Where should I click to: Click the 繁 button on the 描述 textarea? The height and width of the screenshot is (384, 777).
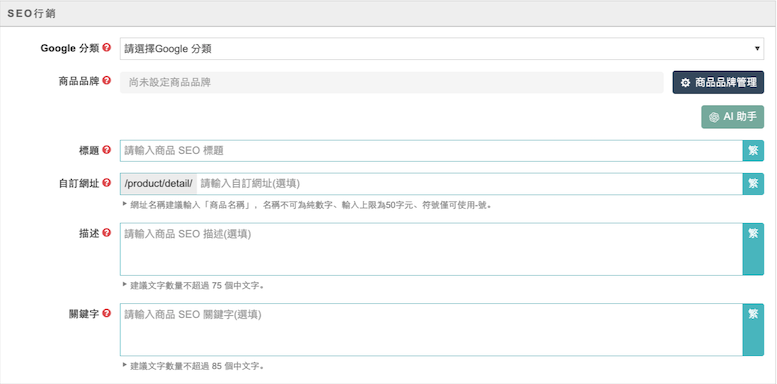pyautogui.click(x=753, y=249)
